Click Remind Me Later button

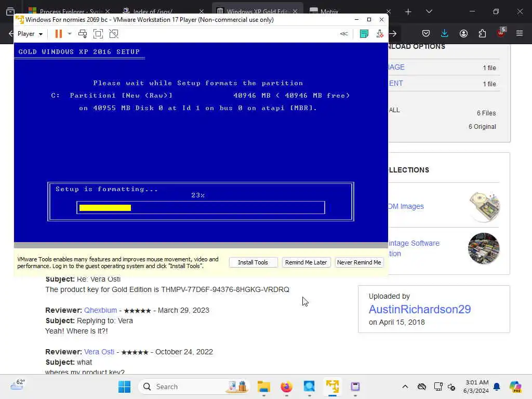pos(306,262)
